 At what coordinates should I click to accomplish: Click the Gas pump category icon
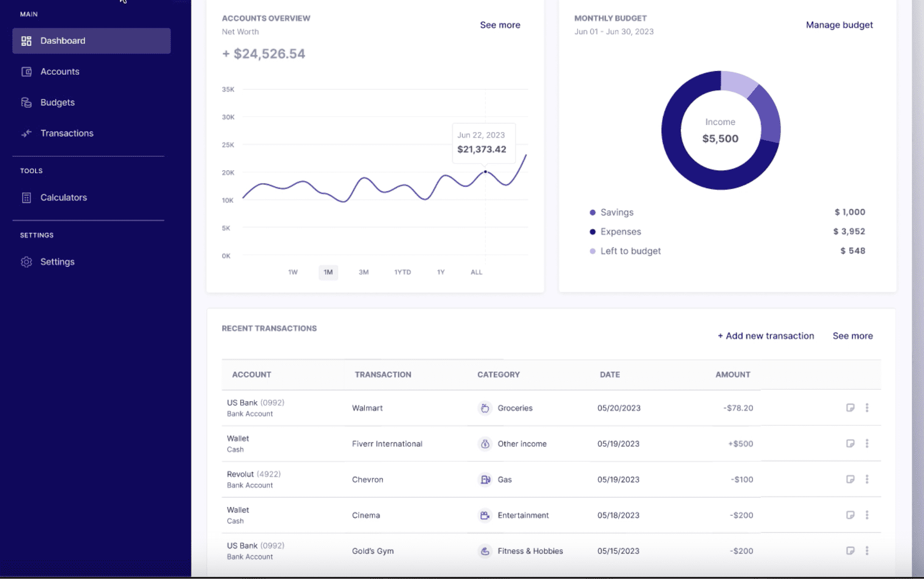tap(485, 479)
